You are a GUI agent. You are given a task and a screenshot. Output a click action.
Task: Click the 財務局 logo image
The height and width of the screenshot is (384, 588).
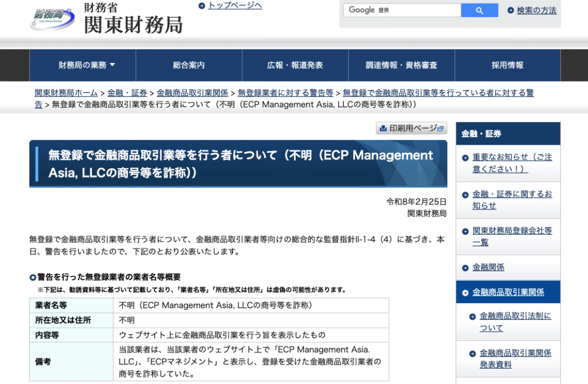52,19
